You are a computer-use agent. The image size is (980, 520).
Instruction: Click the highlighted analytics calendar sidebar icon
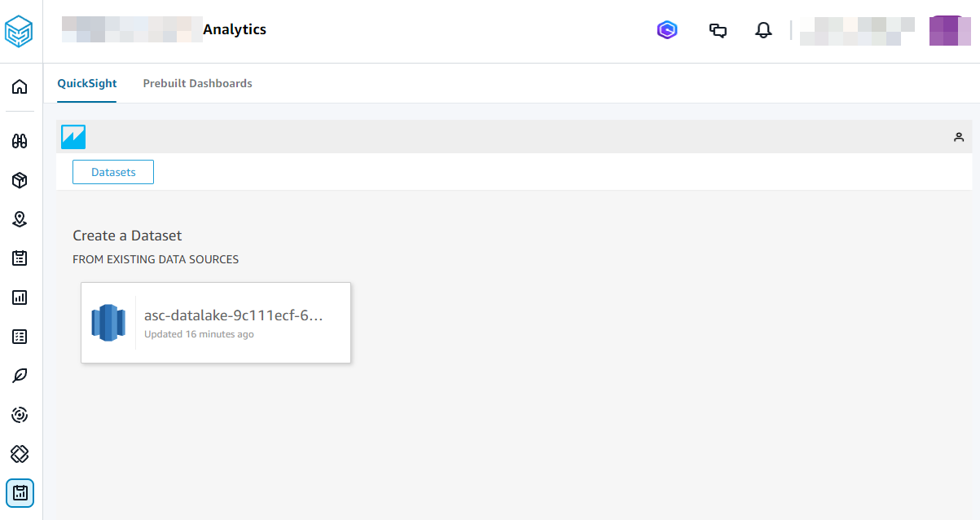(x=20, y=493)
